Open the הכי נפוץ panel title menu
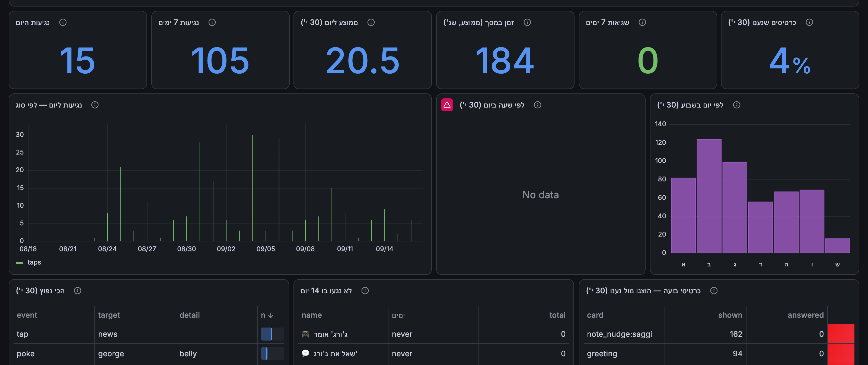The height and width of the screenshot is (365, 868). [x=40, y=290]
